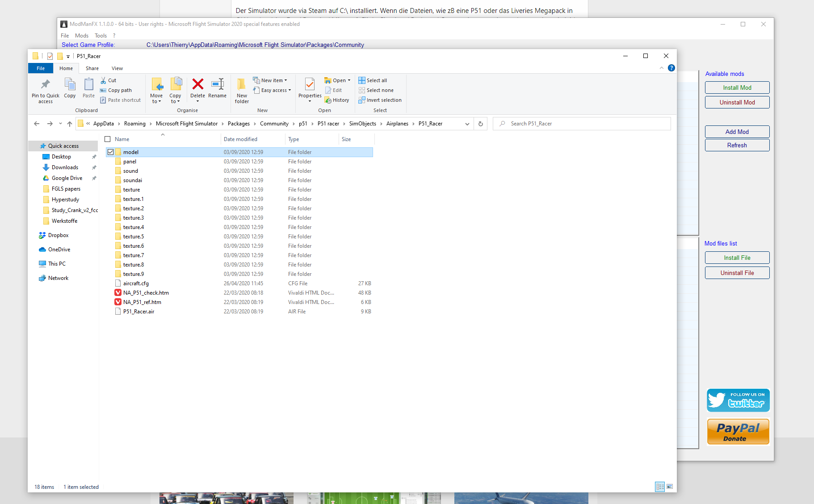This screenshot has height=504, width=814.
Task: Create a New folder
Action: click(x=242, y=91)
